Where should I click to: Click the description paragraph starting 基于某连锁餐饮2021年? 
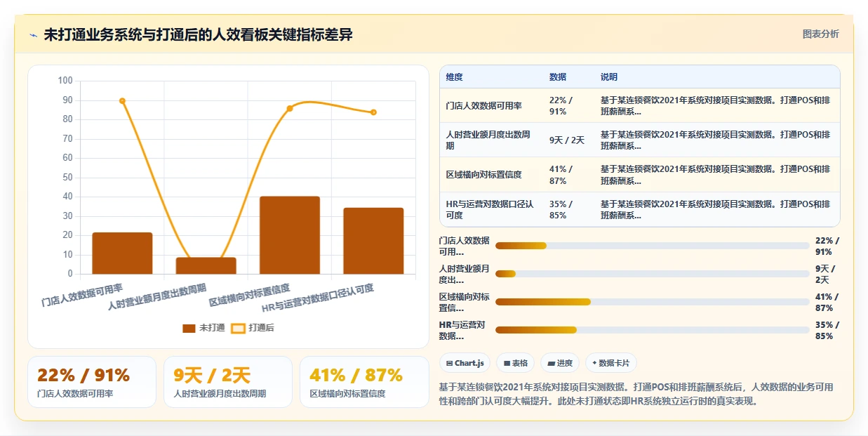pyautogui.click(x=636, y=395)
